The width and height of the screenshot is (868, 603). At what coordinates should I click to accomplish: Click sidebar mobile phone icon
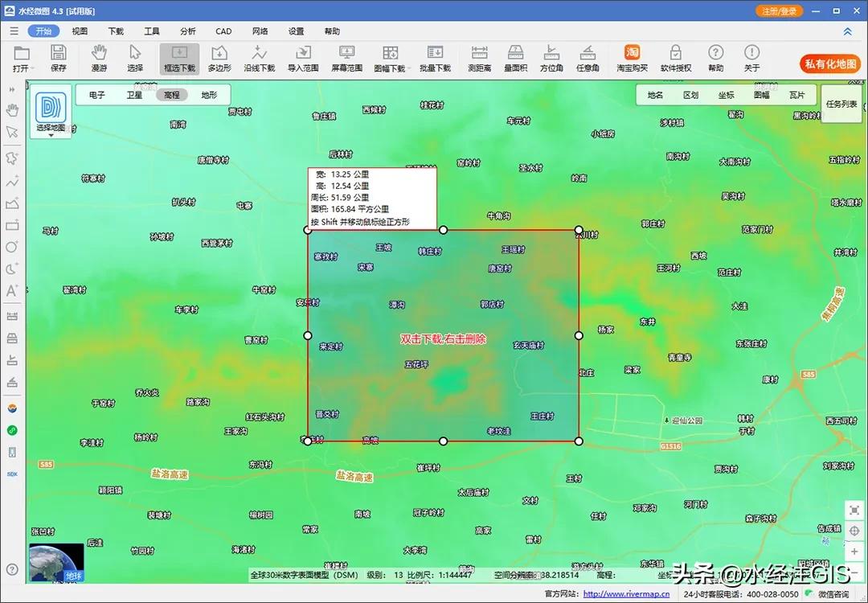12,453
